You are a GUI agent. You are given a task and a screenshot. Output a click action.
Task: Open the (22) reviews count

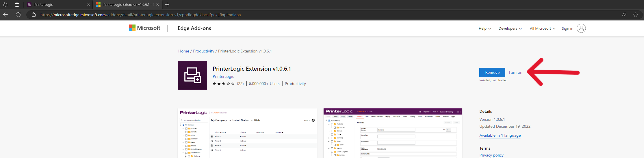click(x=240, y=84)
